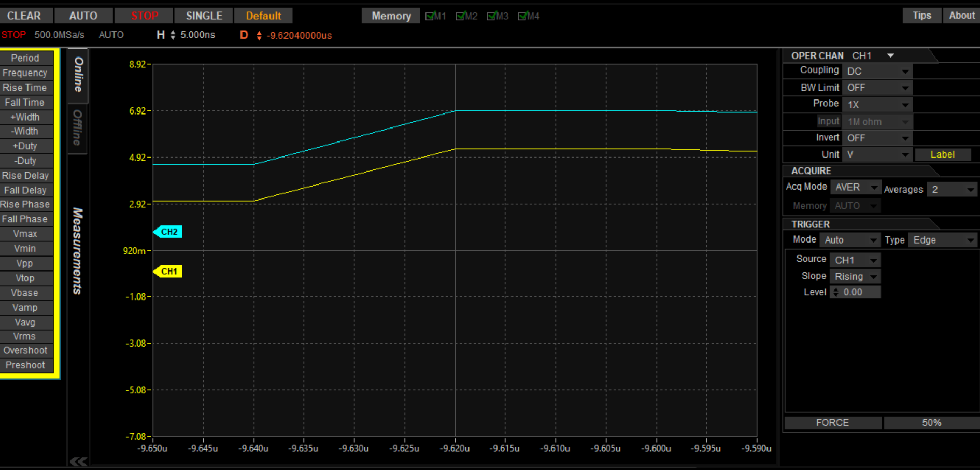Measure Vamp value

26,307
